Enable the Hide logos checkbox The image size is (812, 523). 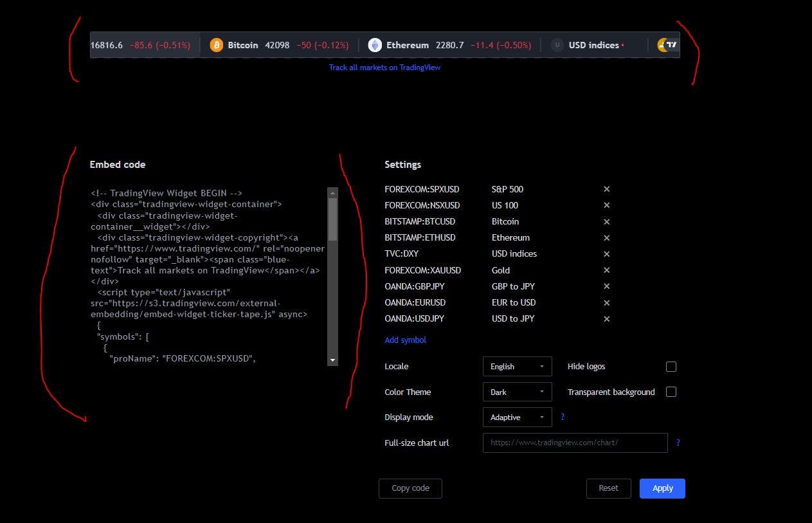671,367
